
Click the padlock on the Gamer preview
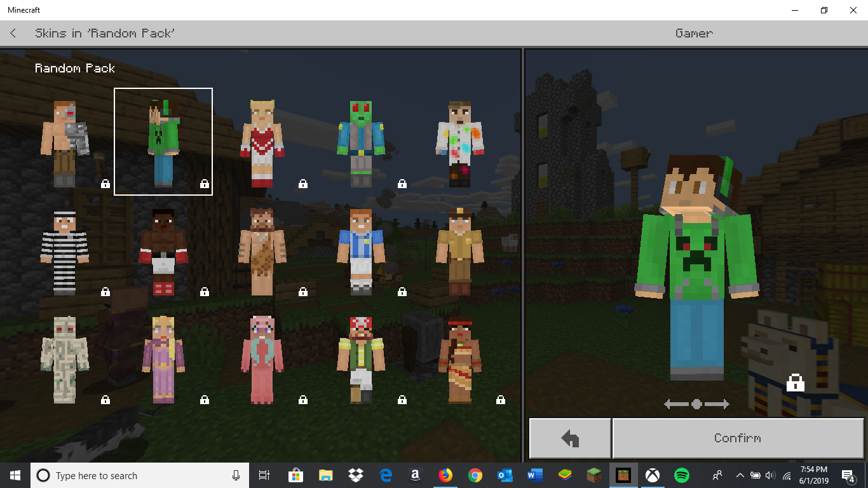click(x=795, y=383)
